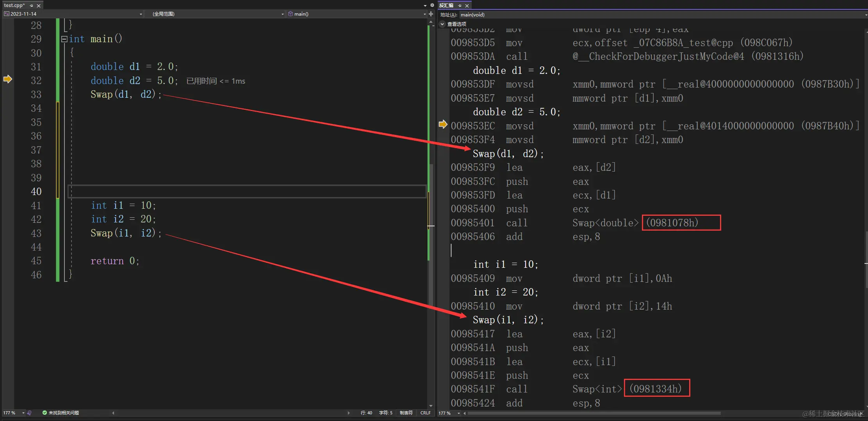
Task: Open the address combo box dropdown arrow
Action: 866,15
